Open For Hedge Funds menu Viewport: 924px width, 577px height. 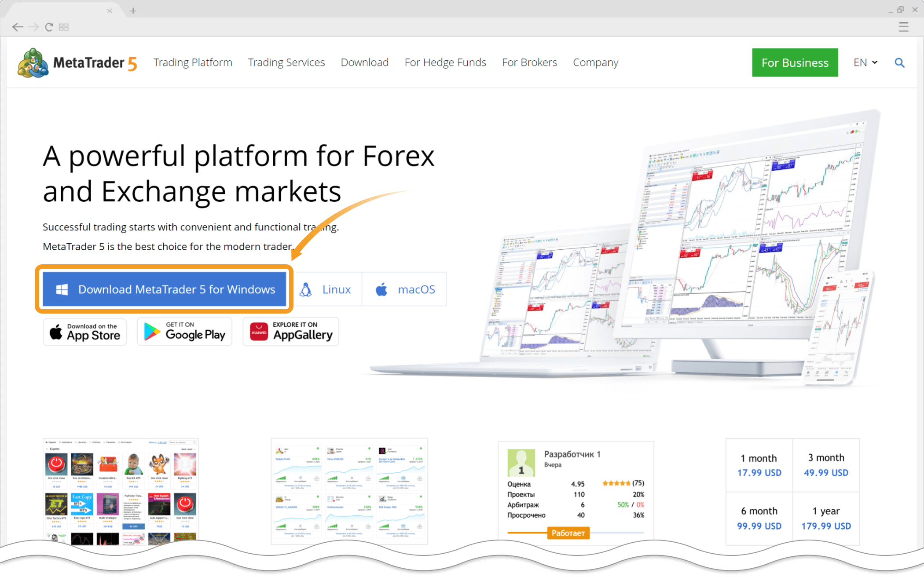coord(445,62)
